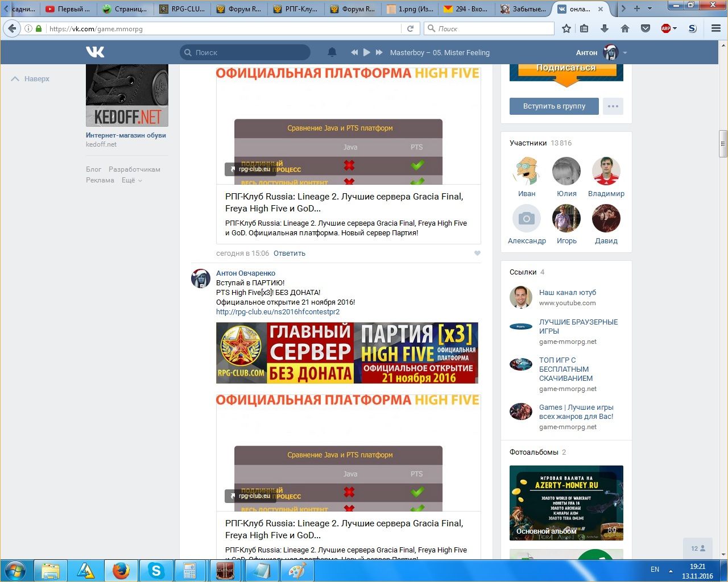The height and width of the screenshot is (582, 728).
Task: Open Юлия's member avatar
Action: (566, 171)
